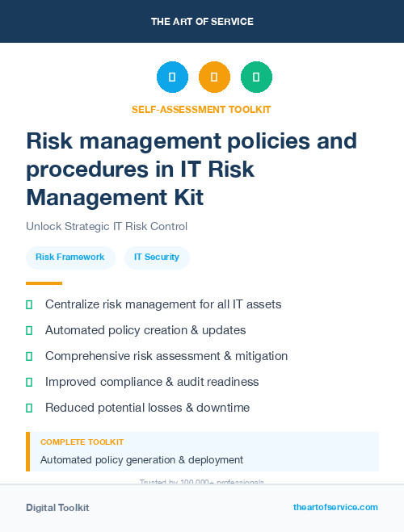Click the Complete Toolkit heading

pyautogui.click(x=82, y=442)
